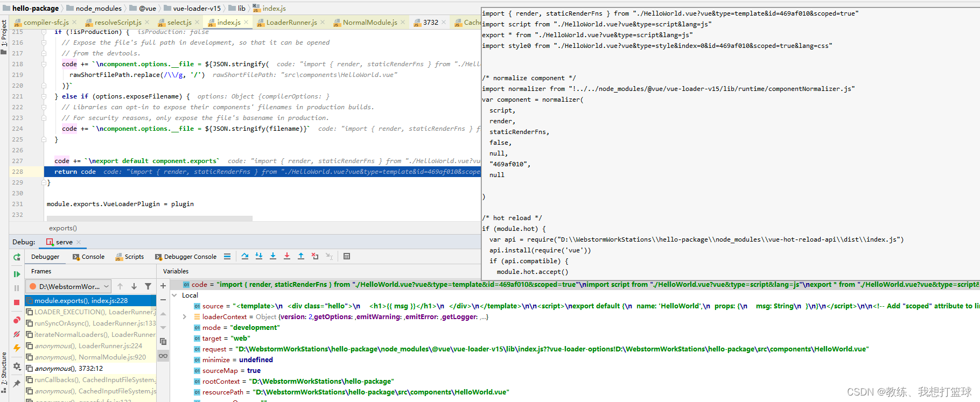Pause the running program

tap(17, 288)
